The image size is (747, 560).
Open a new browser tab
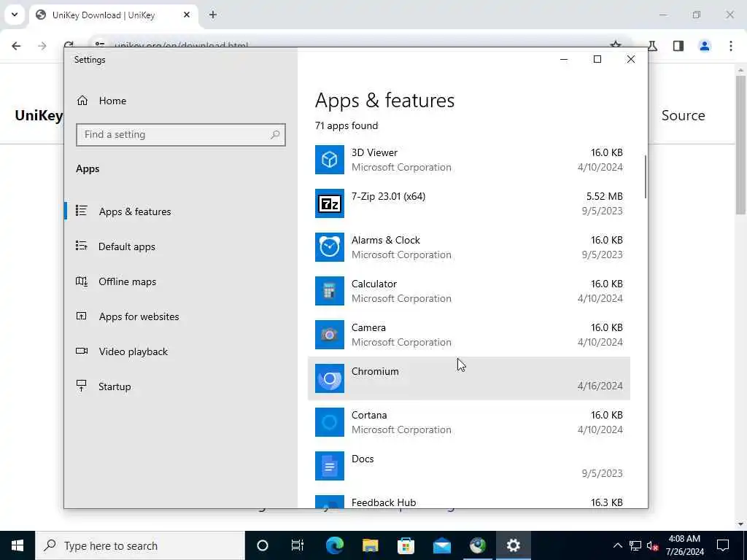pos(213,15)
